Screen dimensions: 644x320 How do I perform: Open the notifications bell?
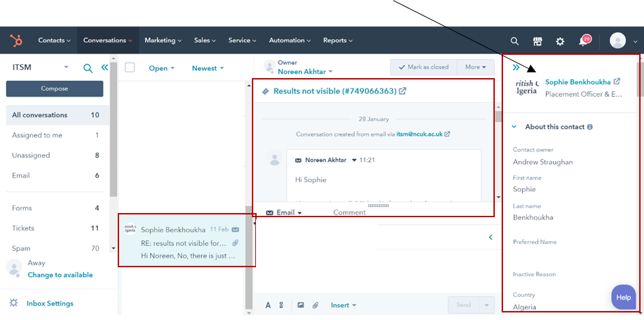582,41
